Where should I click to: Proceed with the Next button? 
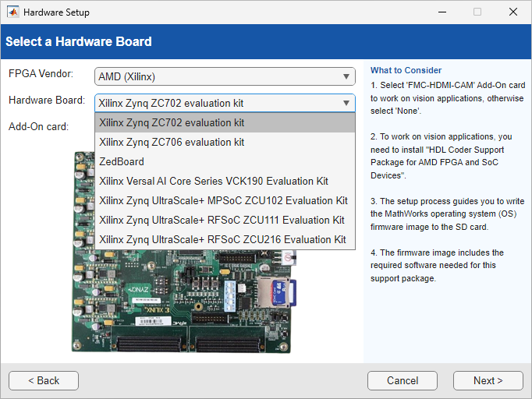488,381
